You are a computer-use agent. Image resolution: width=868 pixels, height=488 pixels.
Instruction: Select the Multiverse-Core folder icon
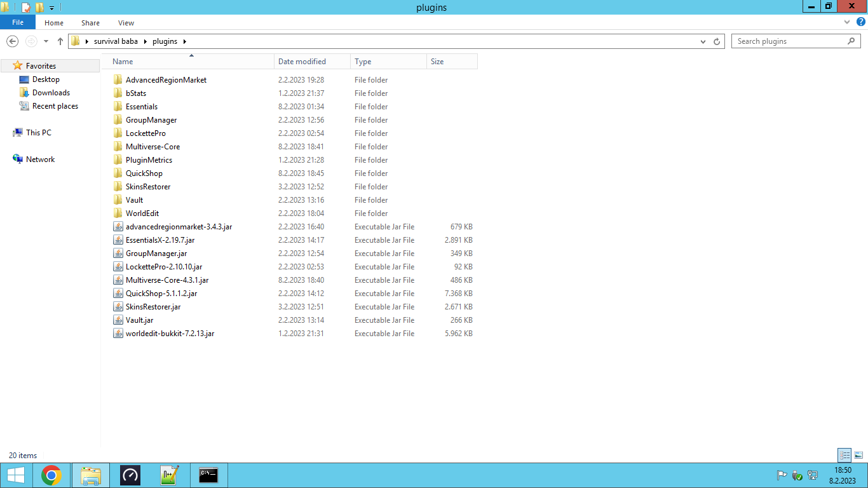coord(118,147)
